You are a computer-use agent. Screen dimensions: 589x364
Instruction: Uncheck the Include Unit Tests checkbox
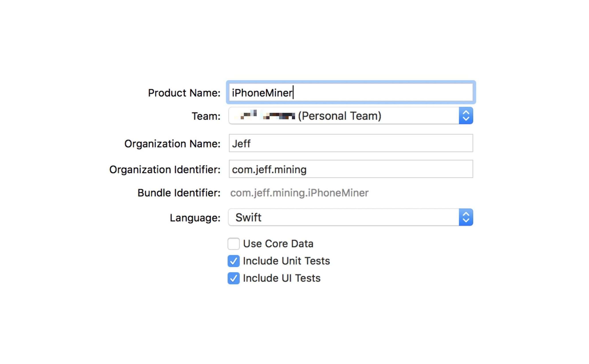[x=233, y=261]
